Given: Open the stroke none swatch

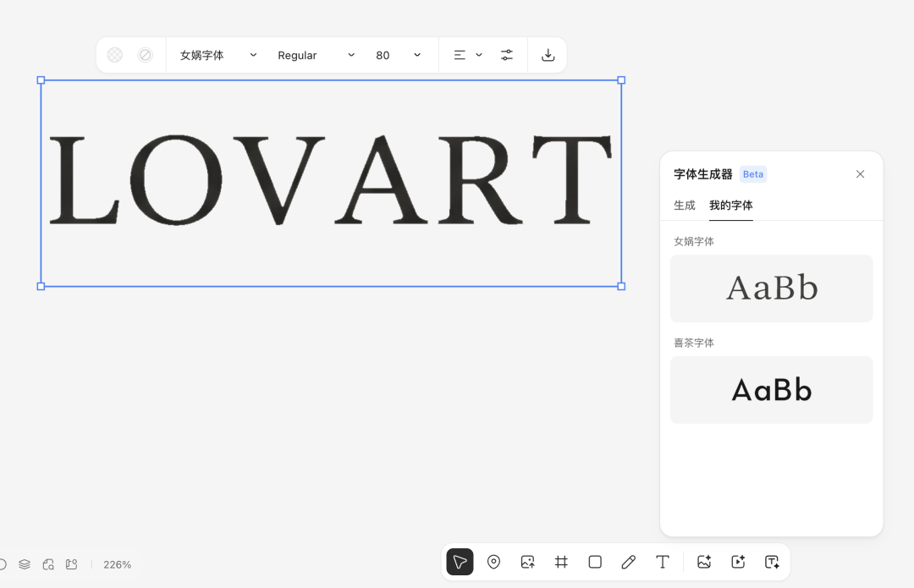Looking at the screenshot, I should point(146,55).
